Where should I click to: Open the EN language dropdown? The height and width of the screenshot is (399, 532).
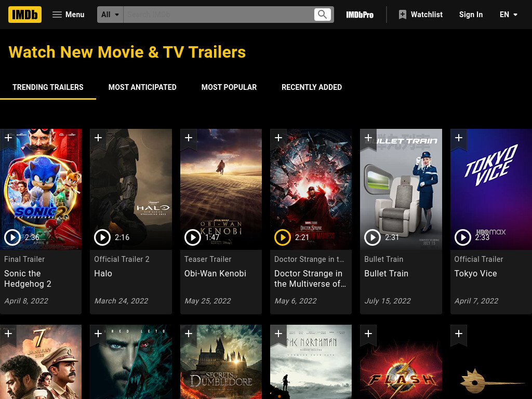click(508, 15)
